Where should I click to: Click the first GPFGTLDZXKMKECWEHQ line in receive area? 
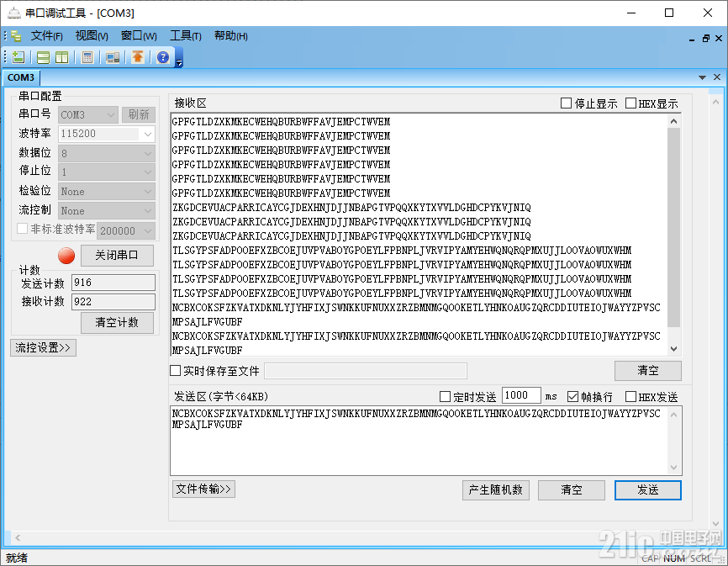tap(281, 122)
